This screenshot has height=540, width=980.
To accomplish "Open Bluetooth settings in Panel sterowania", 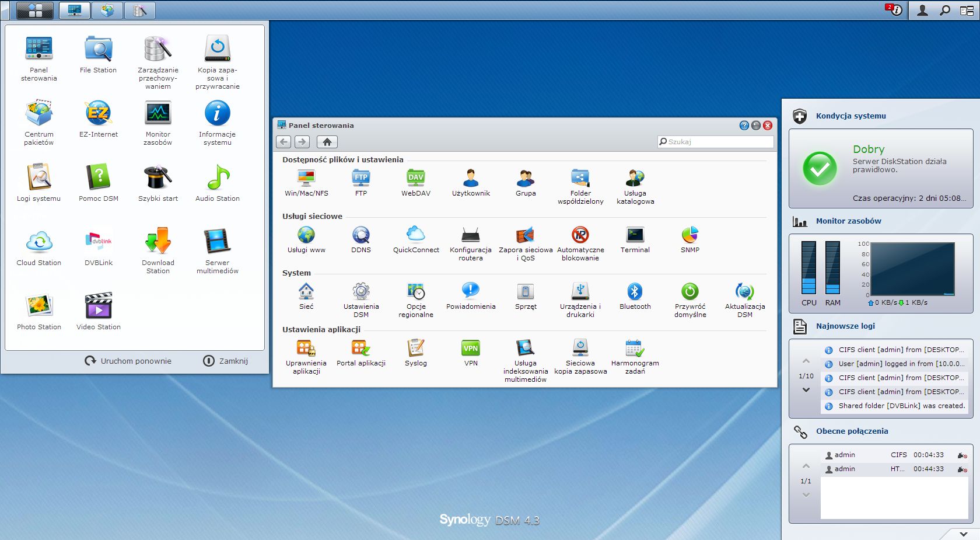I will (635, 292).
